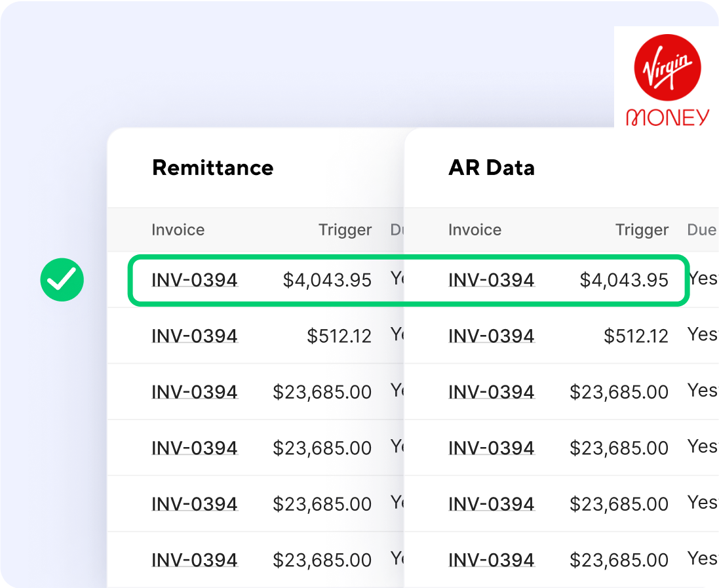Sort by Invoice column in Remittance table
Screen dimensions: 719x588
(x=178, y=230)
